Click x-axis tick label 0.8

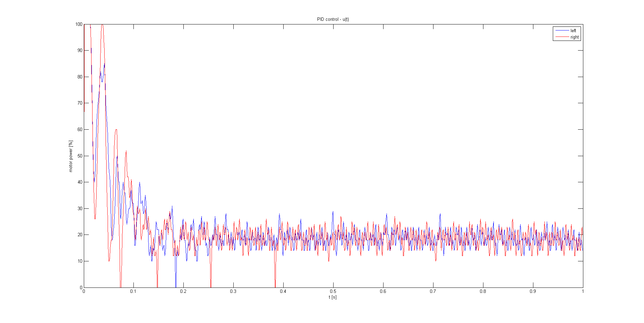[x=483, y=291]
